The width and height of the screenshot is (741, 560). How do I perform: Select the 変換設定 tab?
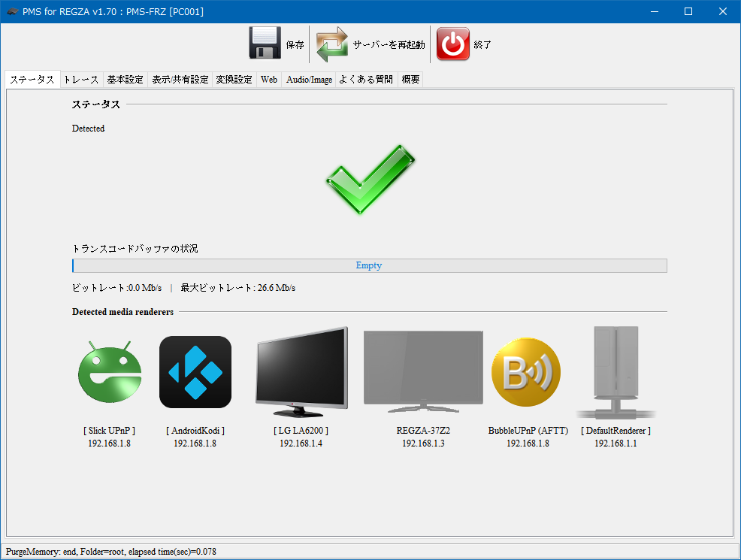pos(234,80)
